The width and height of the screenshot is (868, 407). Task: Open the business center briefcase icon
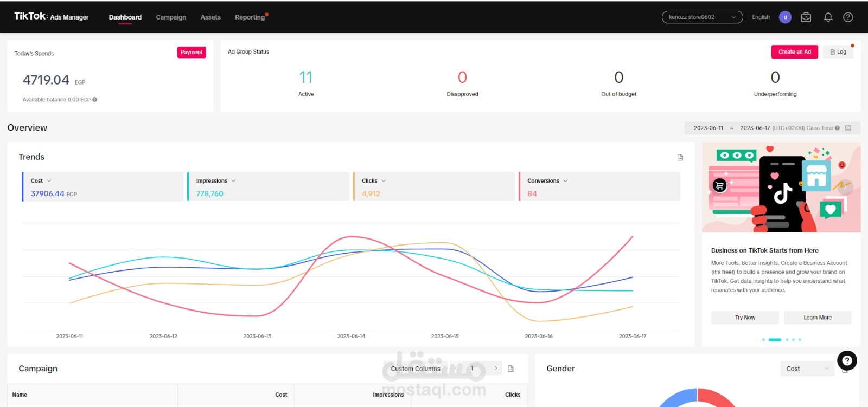pos(806,17)
